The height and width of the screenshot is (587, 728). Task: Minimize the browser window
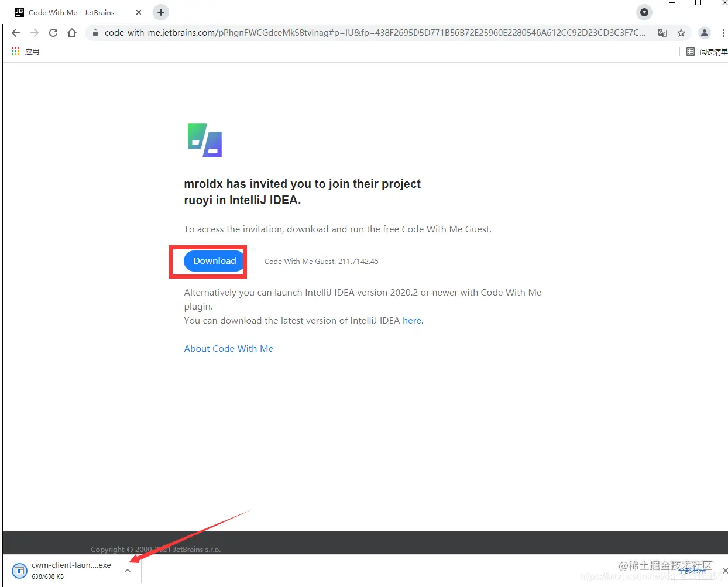click(672, 3)
